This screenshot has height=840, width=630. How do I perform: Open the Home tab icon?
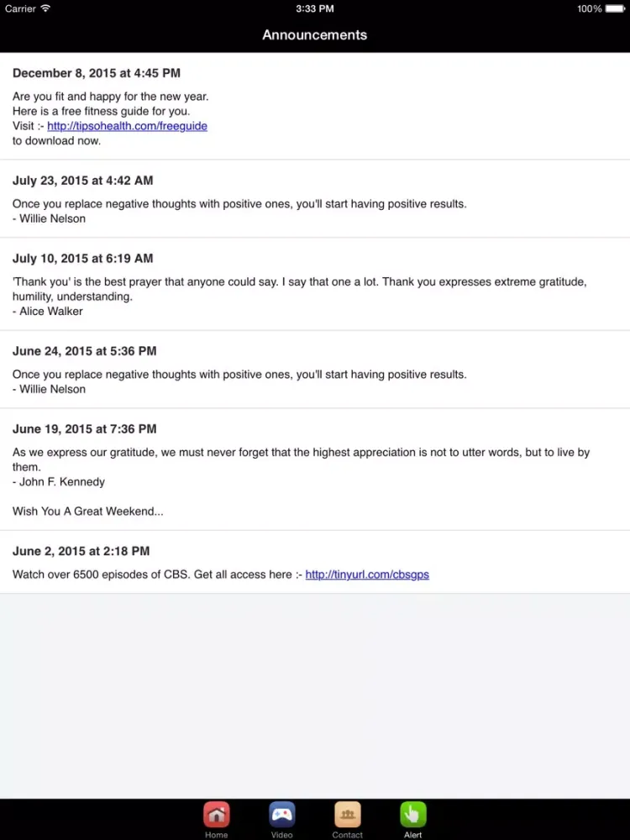(217, 815)
